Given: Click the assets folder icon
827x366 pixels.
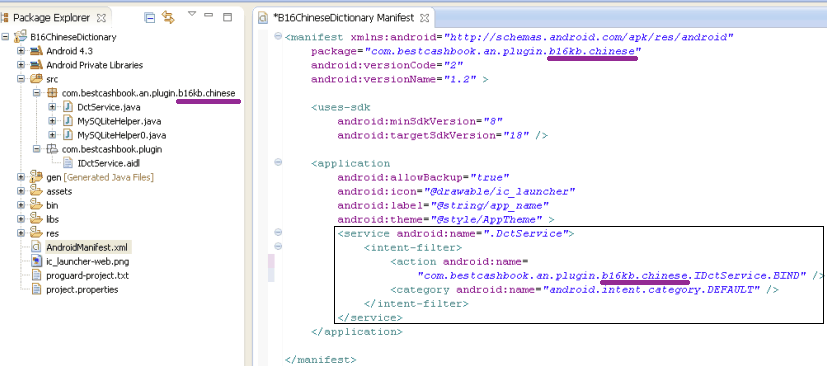Looking at the screenshot, I should pos(36,190).
